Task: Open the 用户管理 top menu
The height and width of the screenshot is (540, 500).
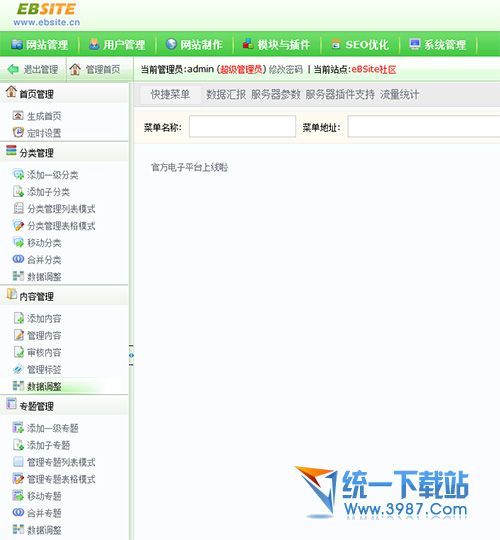Action: [117, 44]
